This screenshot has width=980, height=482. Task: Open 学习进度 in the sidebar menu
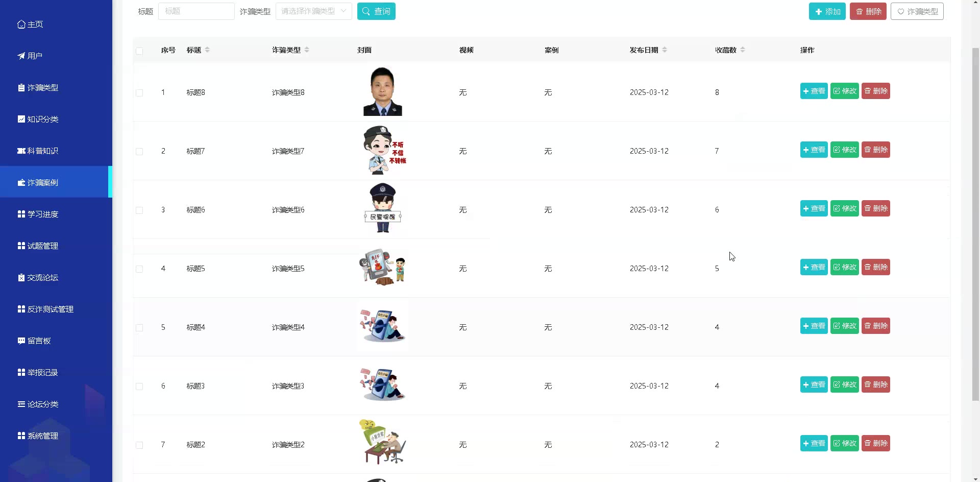(43, 214)
